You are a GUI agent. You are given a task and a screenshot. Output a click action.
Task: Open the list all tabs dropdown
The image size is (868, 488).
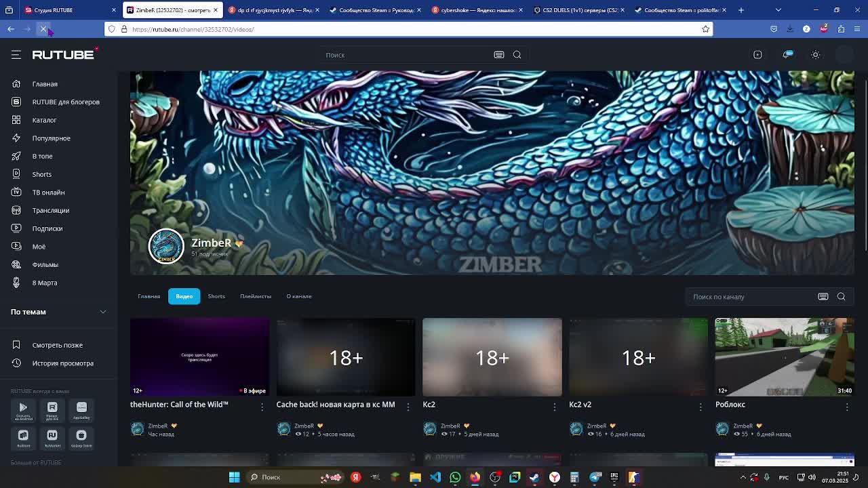click(x=778, y=10)
